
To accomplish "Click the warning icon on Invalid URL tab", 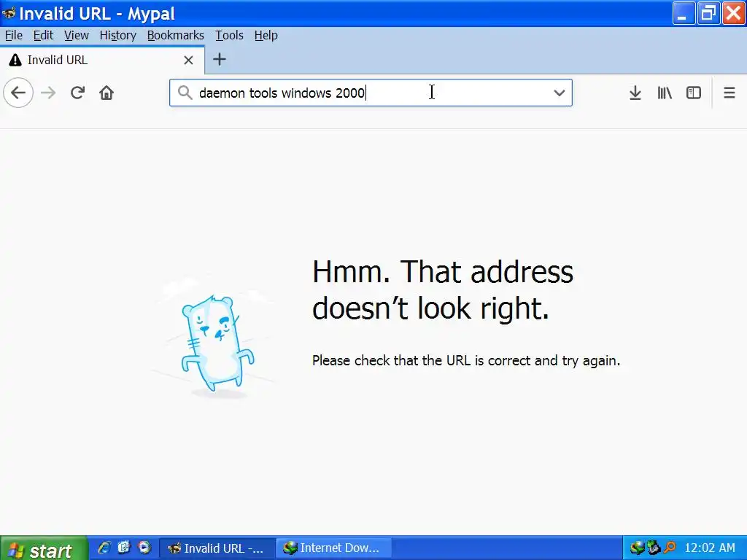I will click(15, 60).
